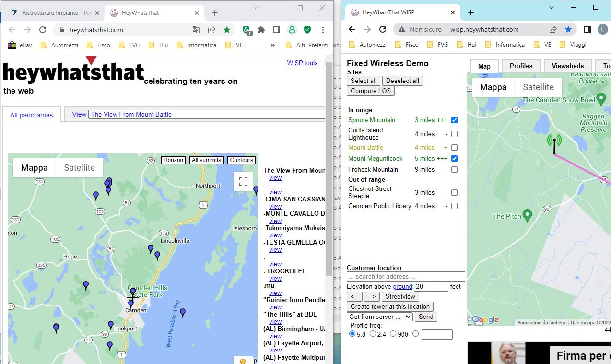Click the blue summit pin near Rockport

pos(111,325)
